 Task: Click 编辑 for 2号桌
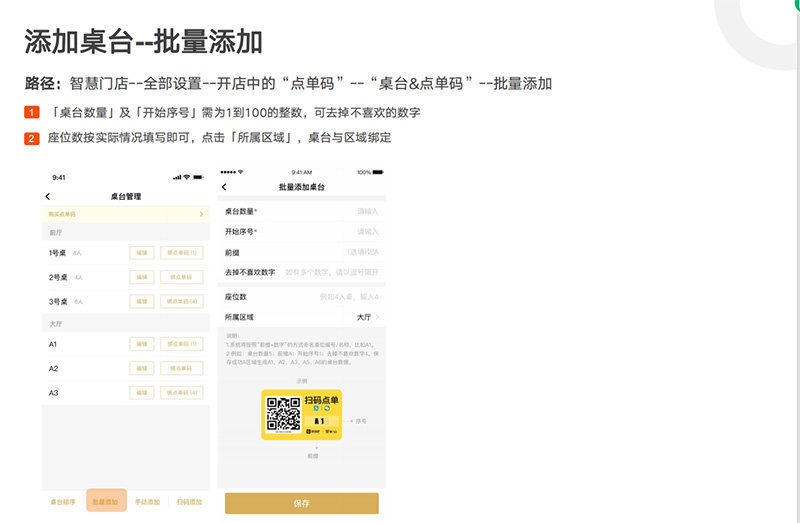click(142, 277)
